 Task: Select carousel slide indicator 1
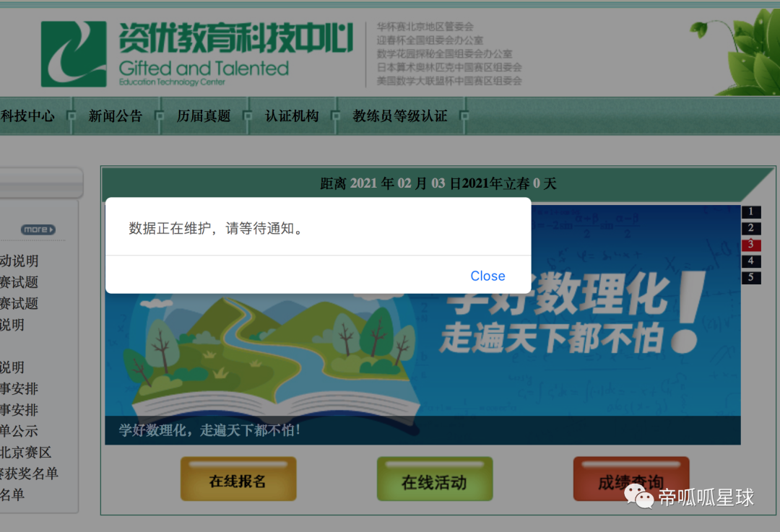751,212
